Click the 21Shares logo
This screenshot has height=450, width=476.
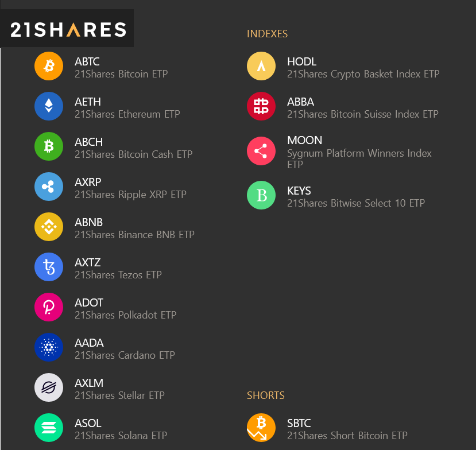(68, 29)
